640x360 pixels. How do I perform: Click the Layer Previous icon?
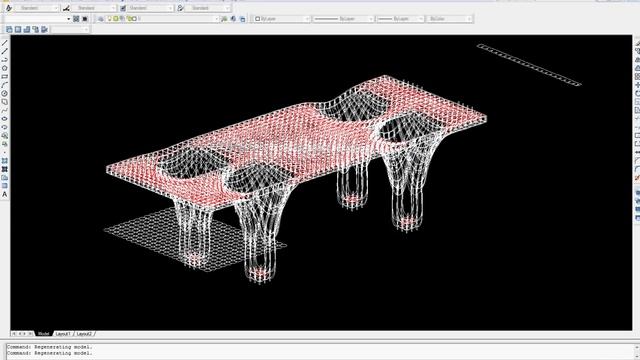click(233, 19)
